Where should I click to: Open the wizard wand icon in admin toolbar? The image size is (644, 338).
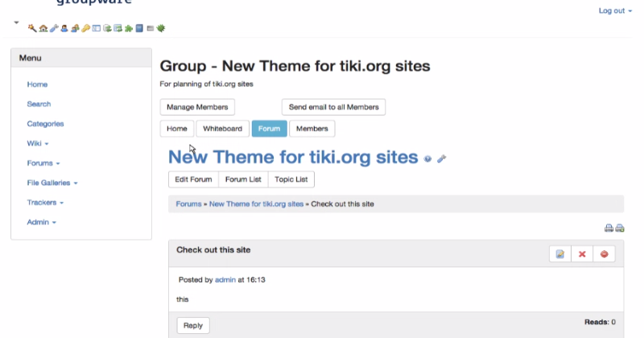tap(32, 28)
